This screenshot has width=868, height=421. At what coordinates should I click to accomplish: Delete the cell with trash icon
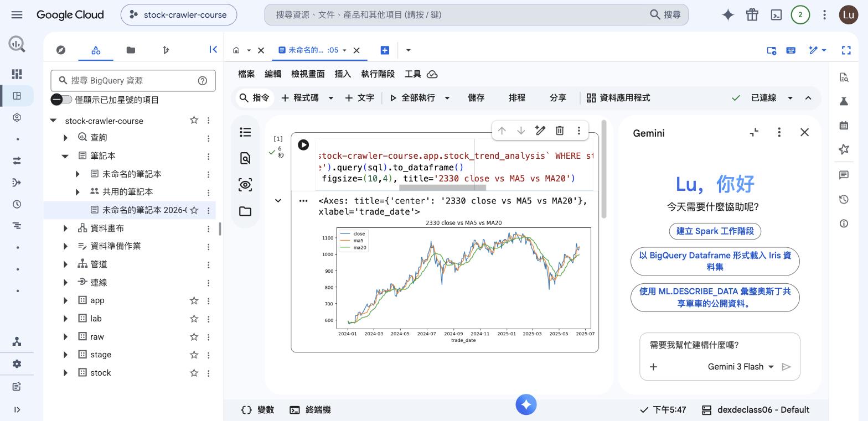[x=560, y=131]
